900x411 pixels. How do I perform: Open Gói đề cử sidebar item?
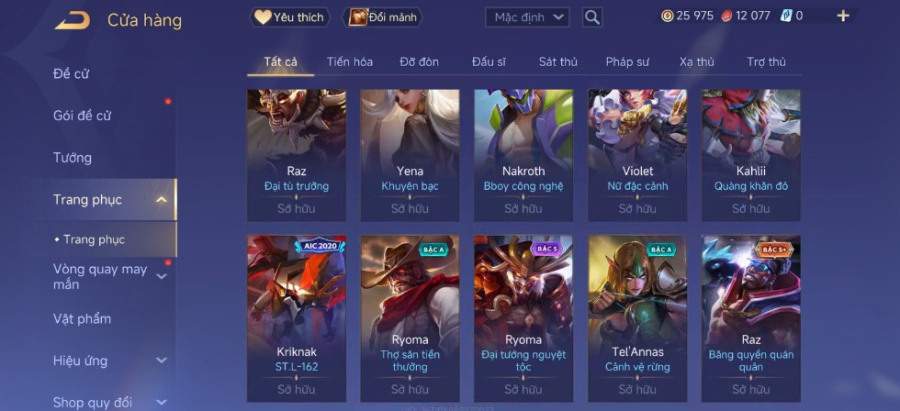[x=82, y=115]
